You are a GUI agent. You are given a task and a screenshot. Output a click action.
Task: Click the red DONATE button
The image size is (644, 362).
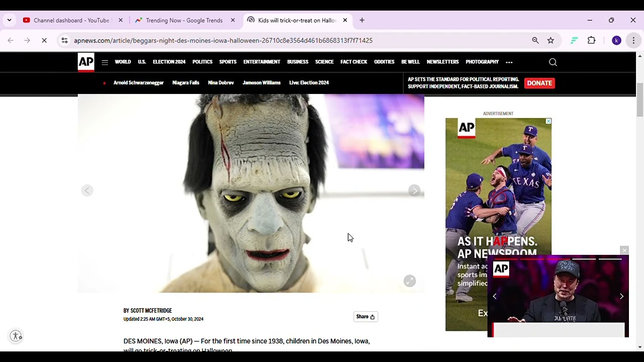tap(539, 83)
